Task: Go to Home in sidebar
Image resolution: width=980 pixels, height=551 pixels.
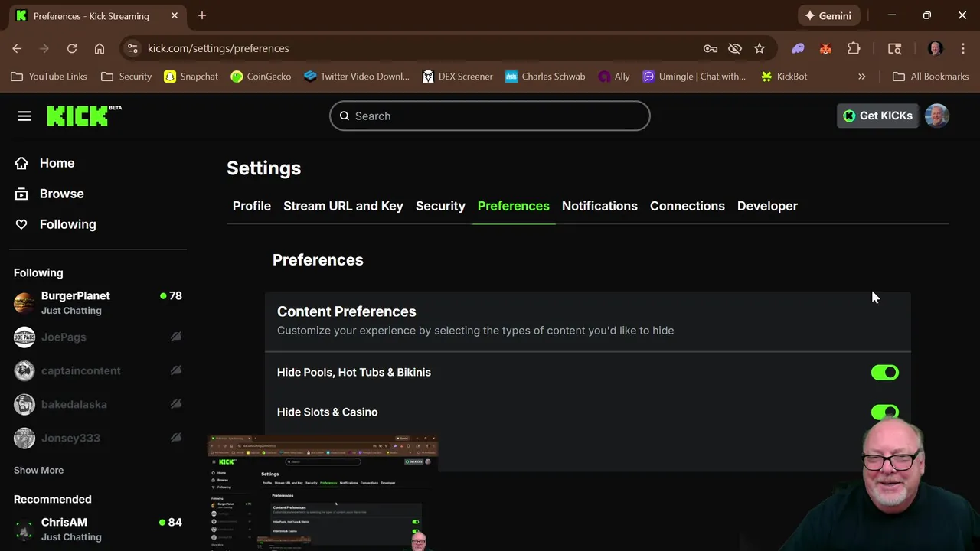Action: pyautogui.click(x=57, y=163)
